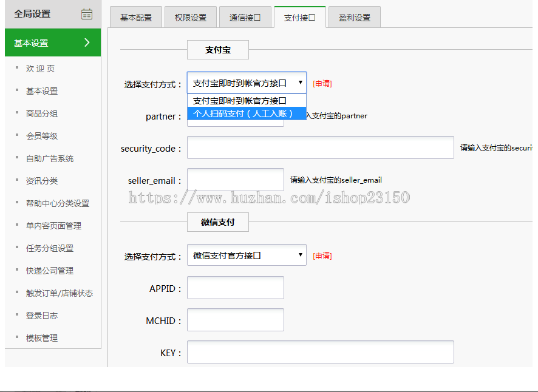Collapse the Alipay payment method dropdown
The image size is (538, 392).
tap(247, 83)
